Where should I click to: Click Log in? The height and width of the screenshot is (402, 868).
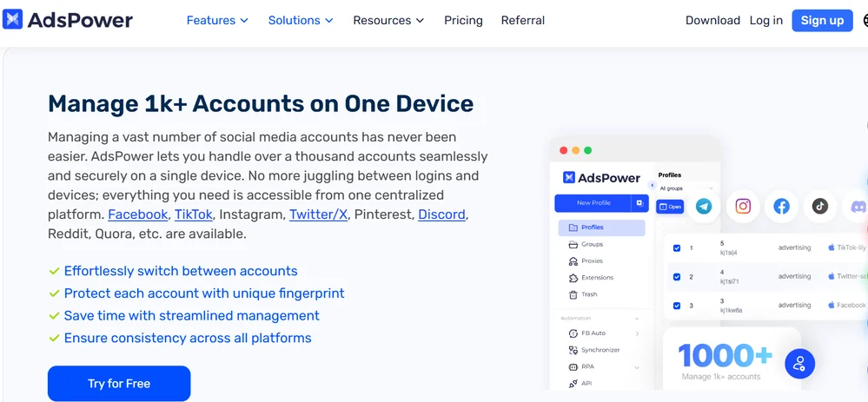766,21
